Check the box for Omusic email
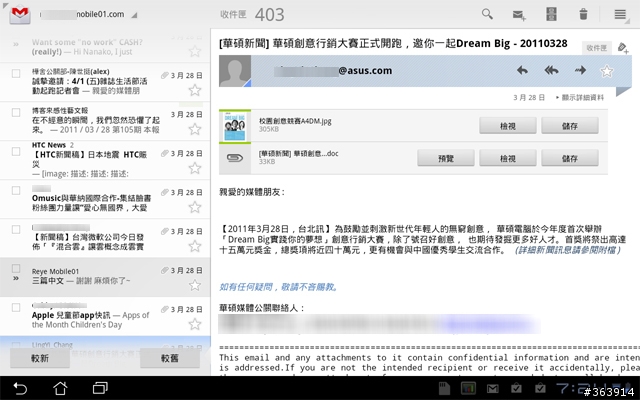This screenshot has height=400, width=640. (16, 190)
